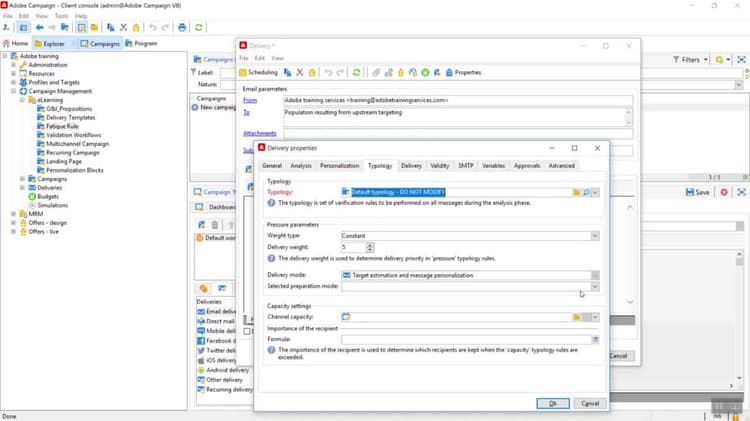Click the yellow folder icon in main toolbar

pyautogui.click(x=94, y=28)
